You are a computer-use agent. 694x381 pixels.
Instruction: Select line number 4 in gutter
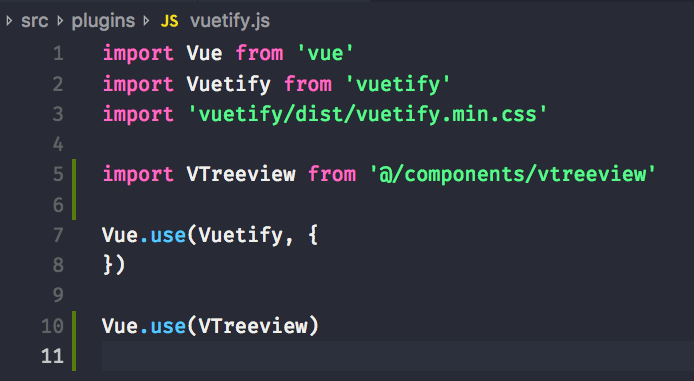tap(58, 144)
